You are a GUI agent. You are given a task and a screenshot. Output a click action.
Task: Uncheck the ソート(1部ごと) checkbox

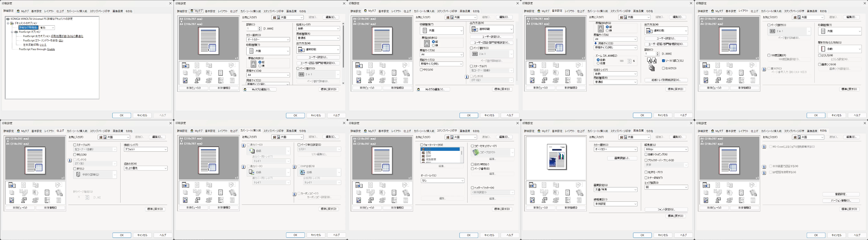(664, 61)
